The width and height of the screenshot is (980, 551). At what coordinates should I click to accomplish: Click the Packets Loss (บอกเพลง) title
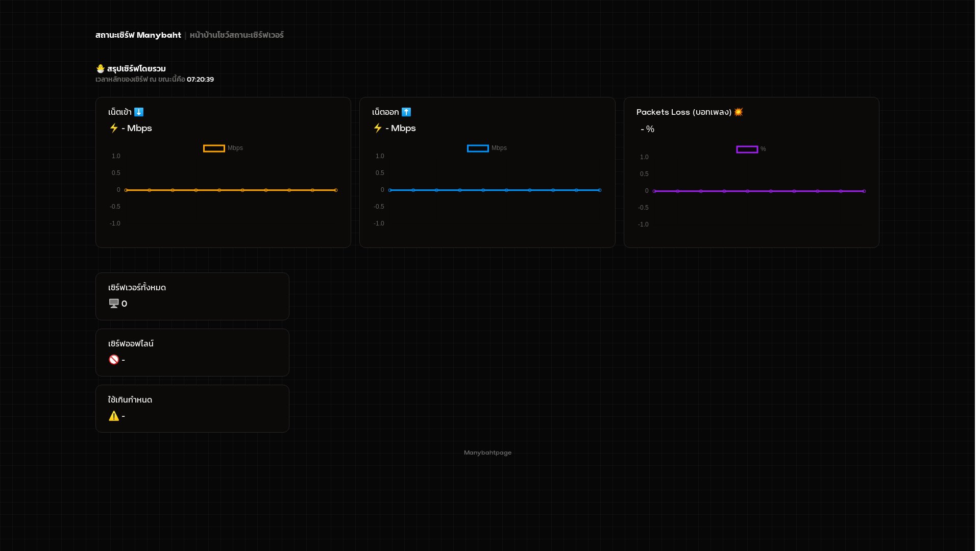[684, 112]
